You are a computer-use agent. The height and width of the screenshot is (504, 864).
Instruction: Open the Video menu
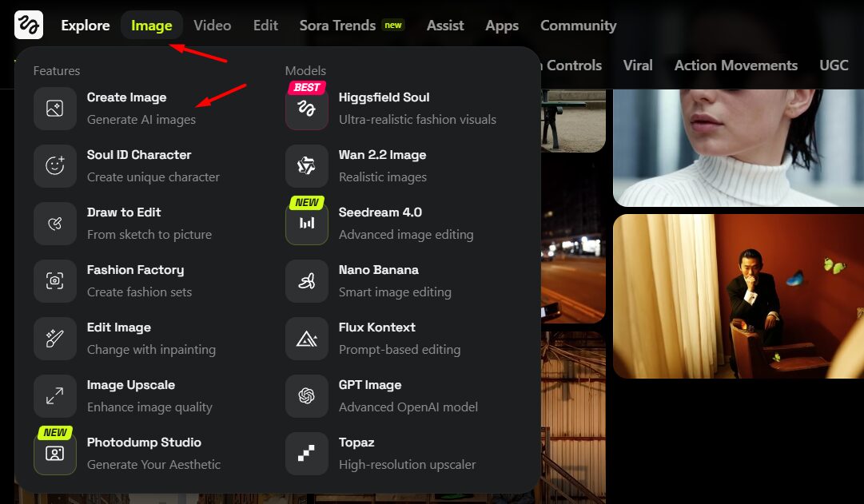[212, 26]
